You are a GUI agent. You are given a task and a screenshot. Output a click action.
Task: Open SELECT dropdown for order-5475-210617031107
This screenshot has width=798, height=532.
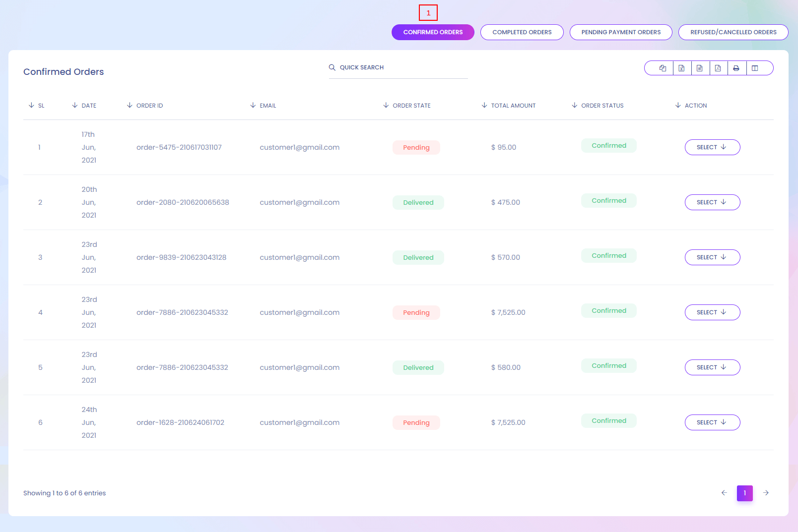point(712,147)
